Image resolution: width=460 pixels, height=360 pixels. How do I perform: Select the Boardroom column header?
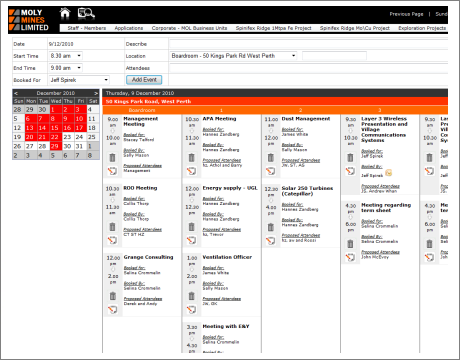coord(142,110)
